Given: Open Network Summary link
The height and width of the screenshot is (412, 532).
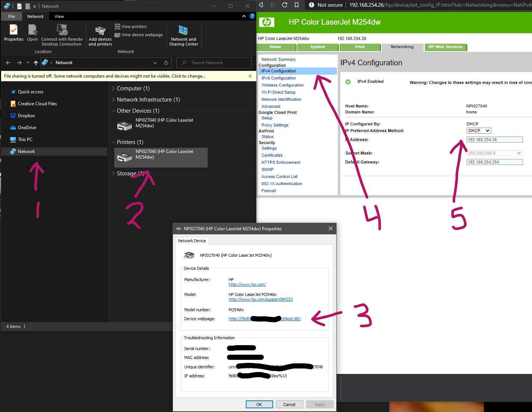Looking at the screenshot, I should click(x=278, y=59).
